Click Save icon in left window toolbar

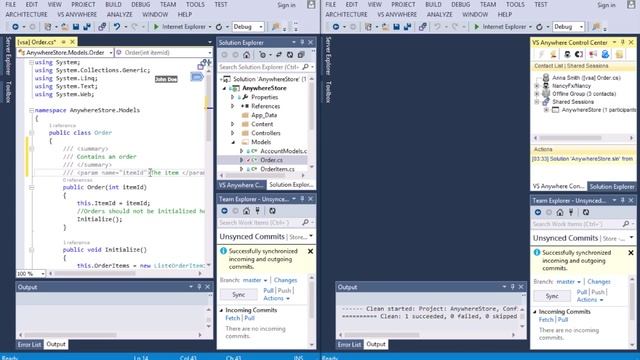[x=76, y=27]
